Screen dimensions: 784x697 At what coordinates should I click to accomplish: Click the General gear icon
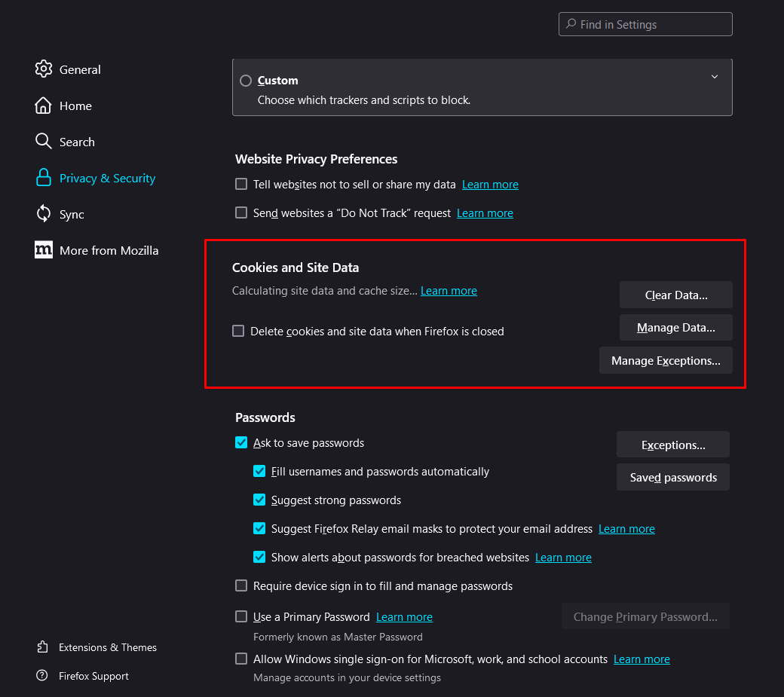(44, 69)
